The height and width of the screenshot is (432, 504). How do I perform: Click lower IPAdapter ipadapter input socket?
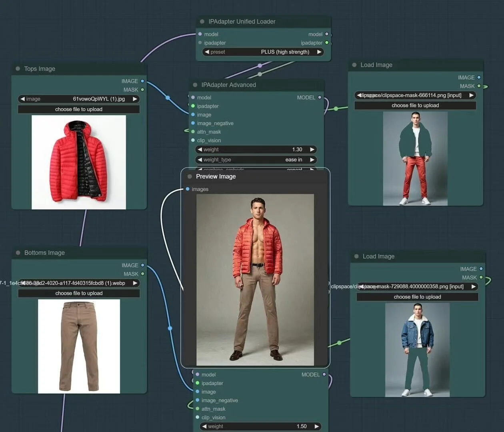coord(197,383)
